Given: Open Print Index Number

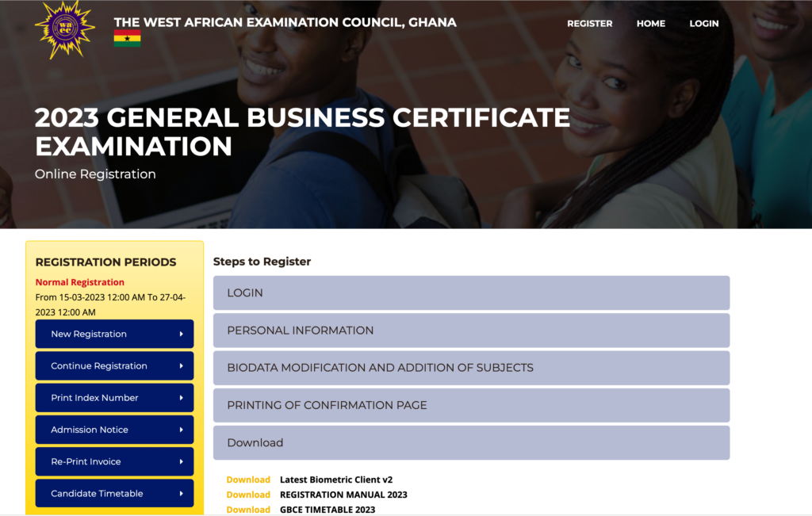Looking at the screenshot, I should [x=114, y=398].
